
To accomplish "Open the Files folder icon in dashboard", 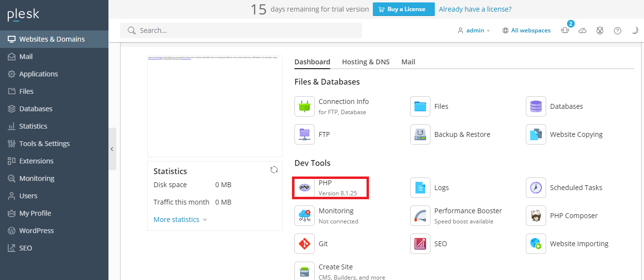I will 420,106.
